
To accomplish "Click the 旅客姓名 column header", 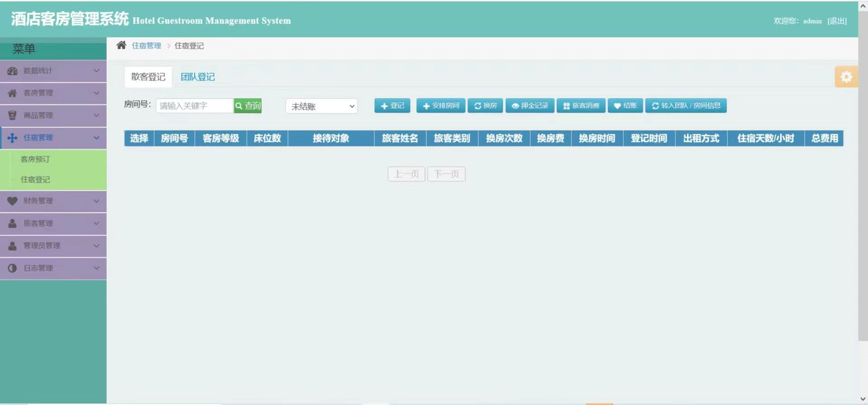I will (x=400, y=138).
